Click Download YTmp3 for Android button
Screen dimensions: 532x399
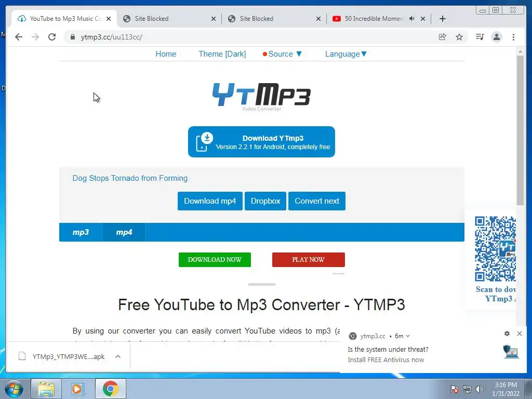pyautogui.click(x=261, y=142)
